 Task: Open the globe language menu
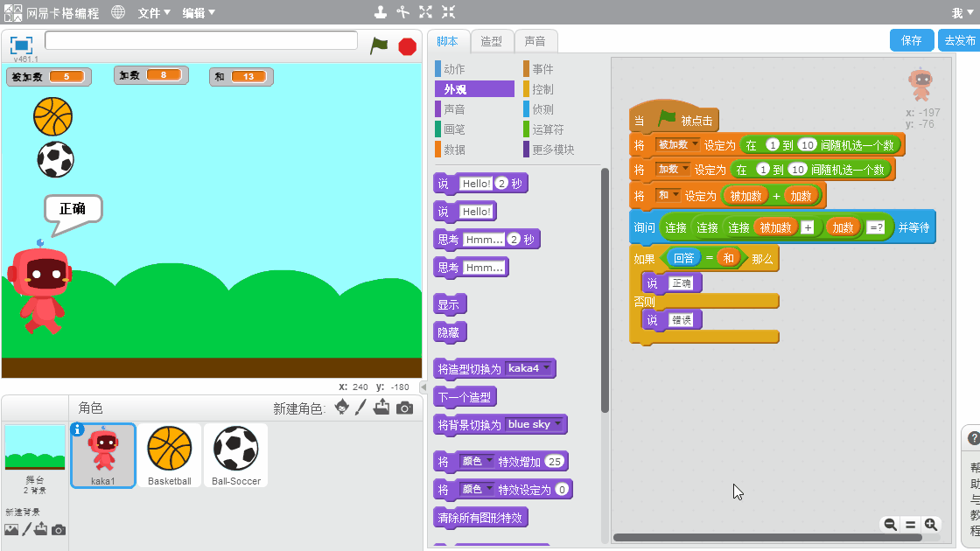[118, 12]
